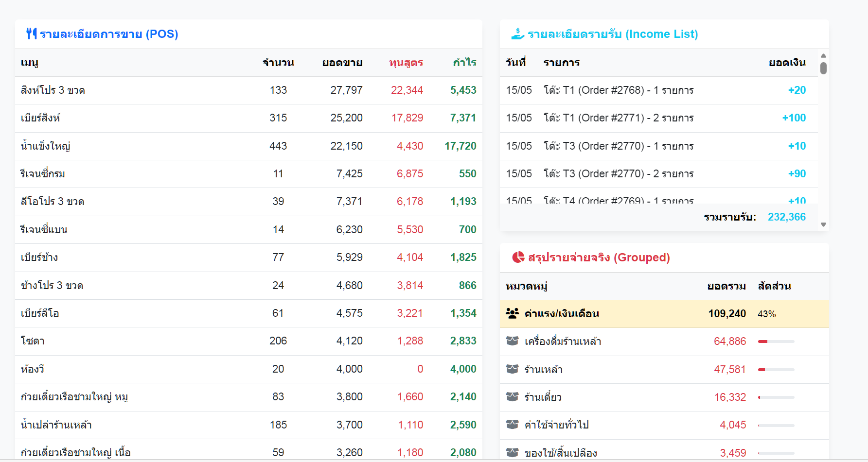Click the 4,045 general expense total
Image resolution: width=868 pixels, height=462 pixels.
pos(733,425)
